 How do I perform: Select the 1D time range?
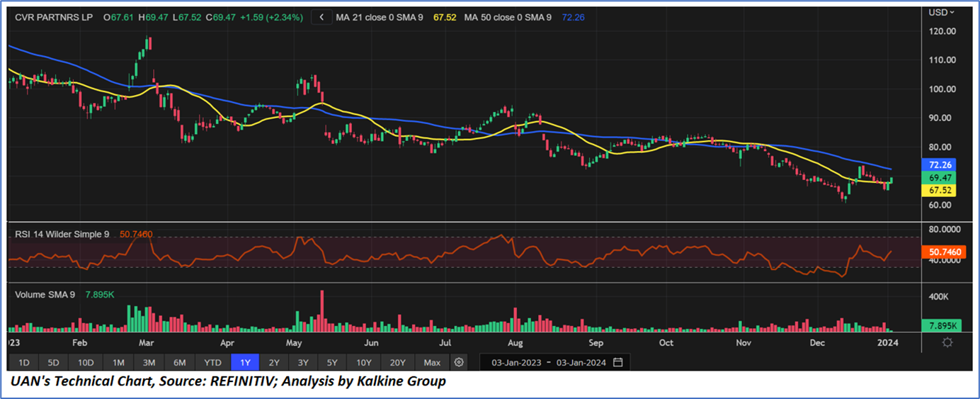pyautogui.click(x=23, y=362)
